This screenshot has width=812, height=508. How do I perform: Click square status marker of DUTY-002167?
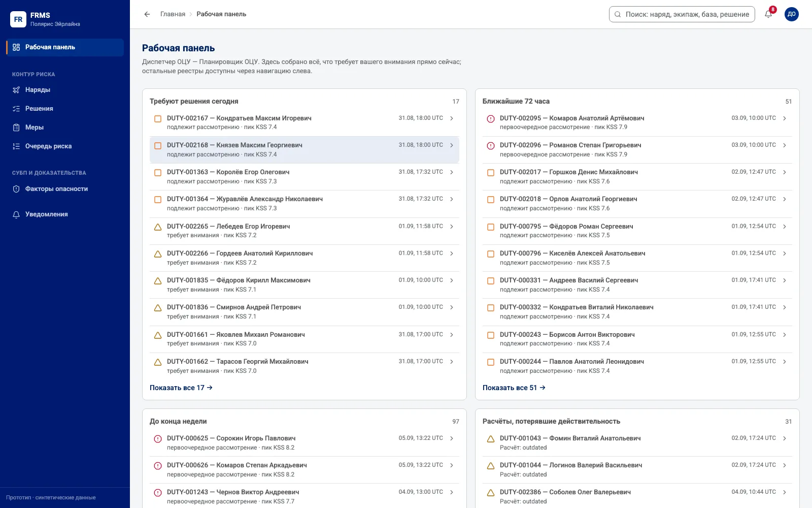(158, 119)
